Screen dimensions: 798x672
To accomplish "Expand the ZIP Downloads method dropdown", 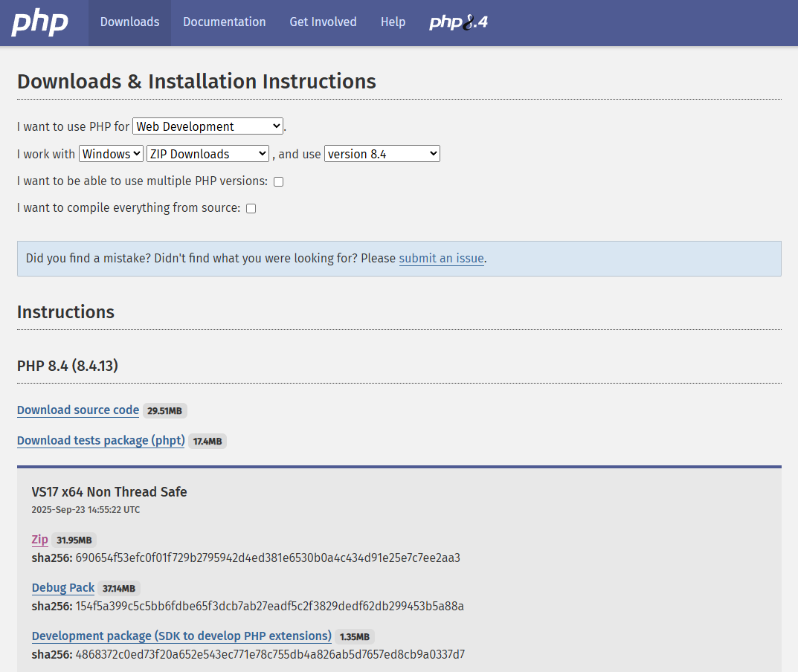I will pos(207,154).
